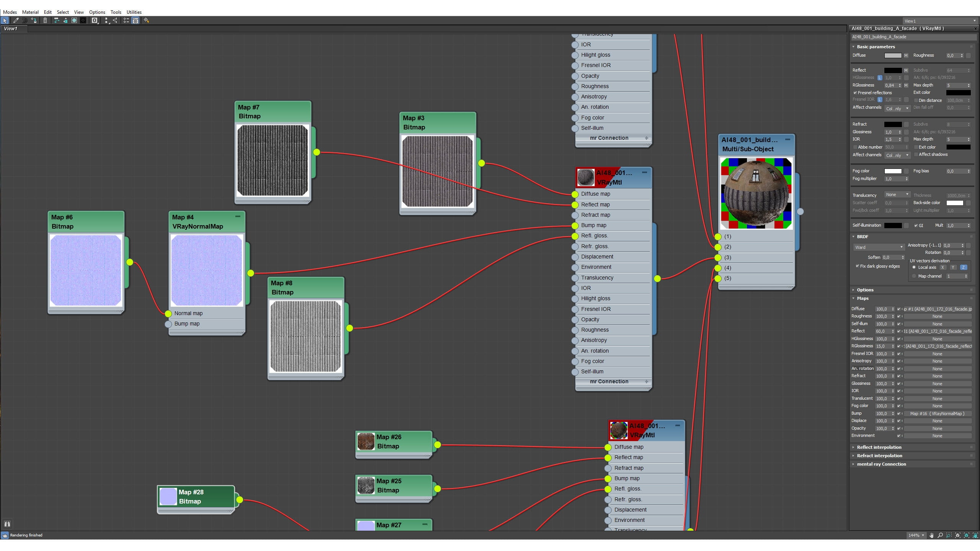Toggle Fresnel reflections checkbox

855,93
